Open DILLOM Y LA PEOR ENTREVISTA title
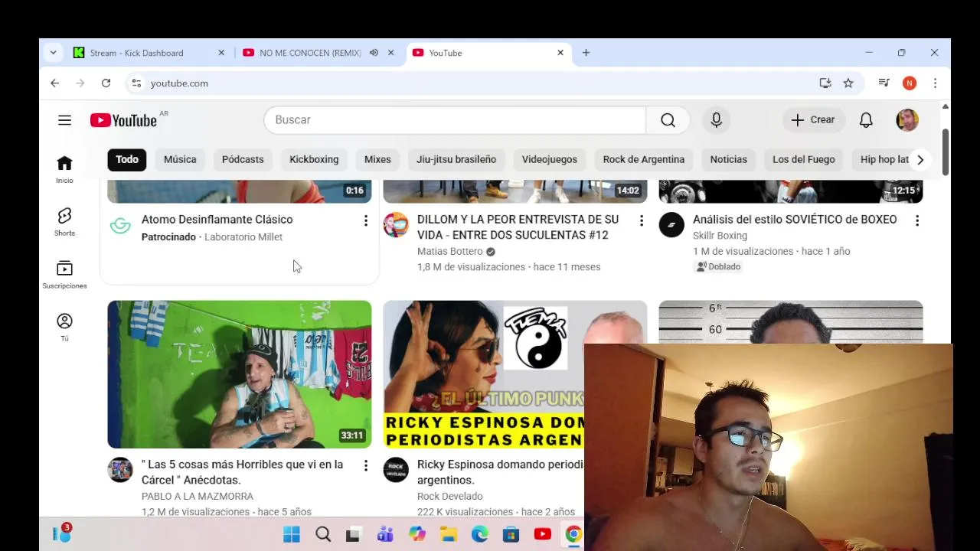980x551 pixels. tap(518, 227)
